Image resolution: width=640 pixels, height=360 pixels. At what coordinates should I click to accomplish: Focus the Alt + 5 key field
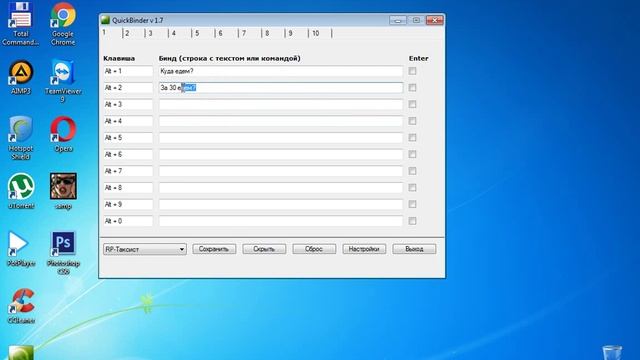tap(128, 138)
